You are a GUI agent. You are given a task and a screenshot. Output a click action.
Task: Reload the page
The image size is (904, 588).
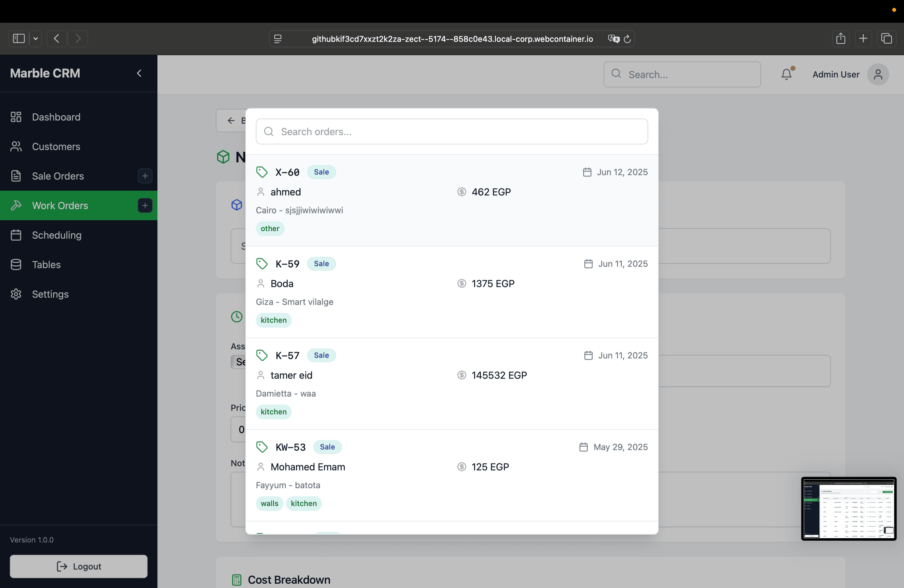tap(627, 39)
